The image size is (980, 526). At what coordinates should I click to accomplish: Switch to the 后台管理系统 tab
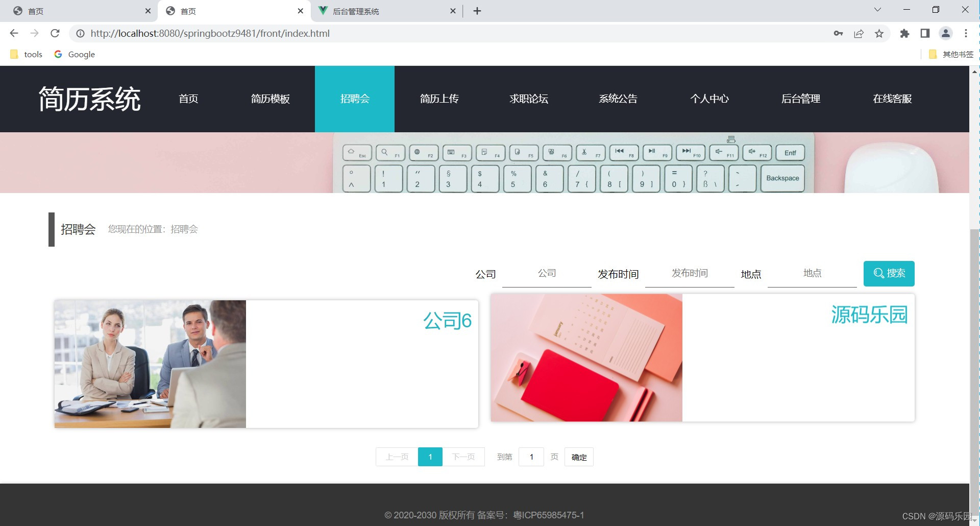(x=357, y=11)
